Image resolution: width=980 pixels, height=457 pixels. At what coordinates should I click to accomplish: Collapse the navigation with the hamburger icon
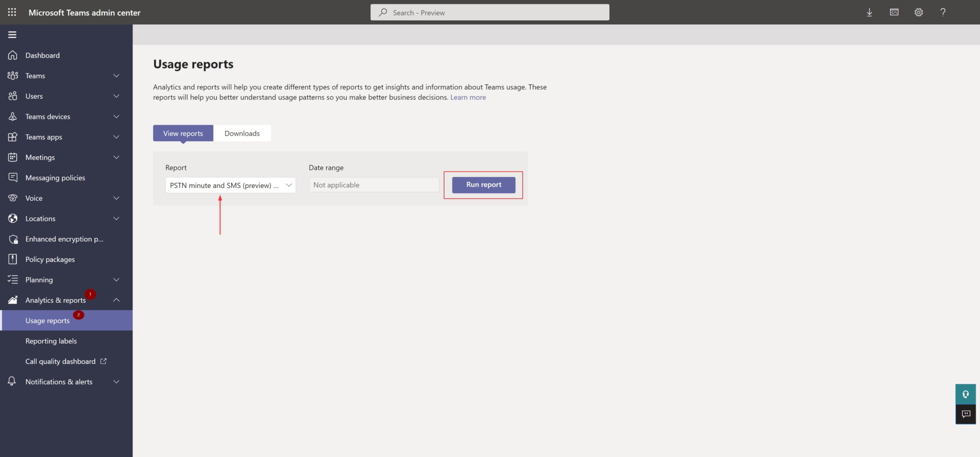tap(12, 34)
